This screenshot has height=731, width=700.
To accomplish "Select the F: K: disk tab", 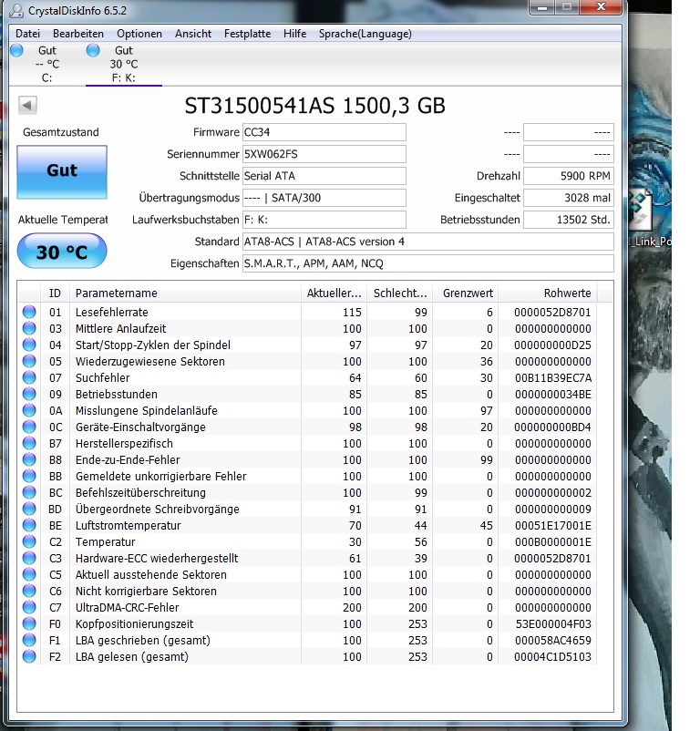I will [123, 64].
